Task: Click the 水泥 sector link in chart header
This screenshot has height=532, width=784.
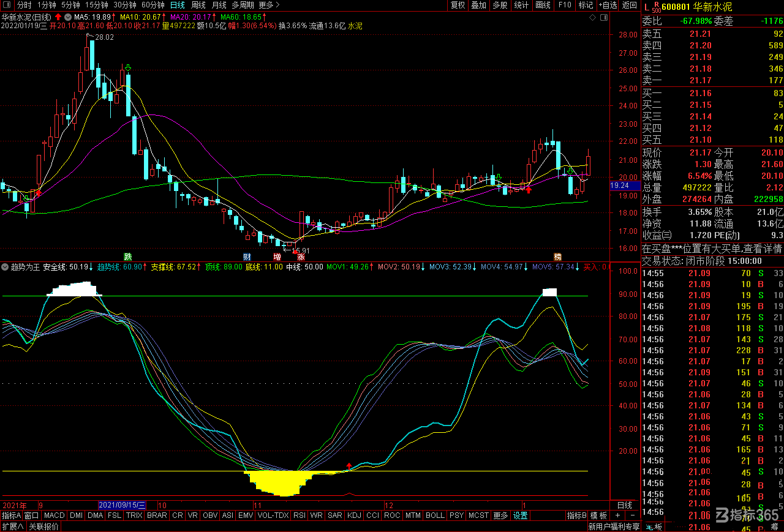Action: pos(355,26)
